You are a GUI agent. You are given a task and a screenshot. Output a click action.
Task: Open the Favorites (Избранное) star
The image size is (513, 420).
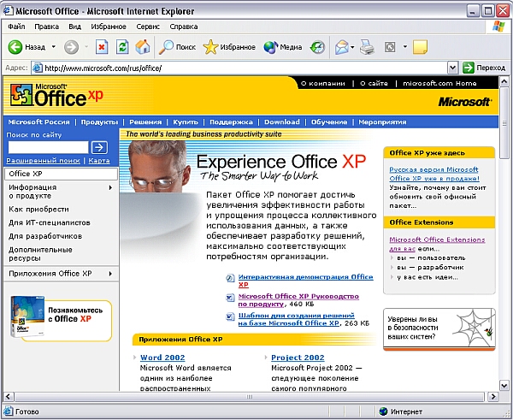click(229, 47)
